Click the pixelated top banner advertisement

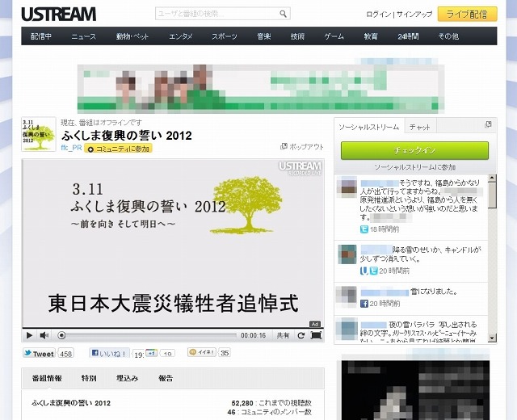tap(260, 88)
